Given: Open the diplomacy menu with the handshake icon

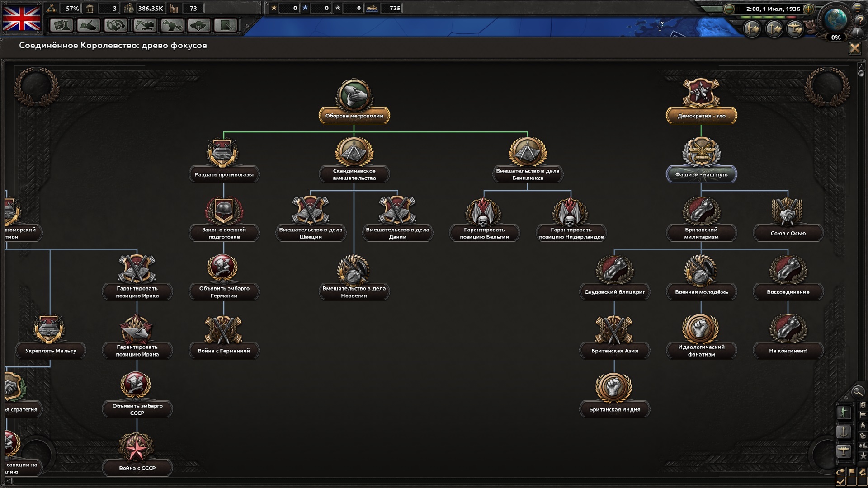Looking at the screenshot, I should pyautogui.click(x=88, y=25).
